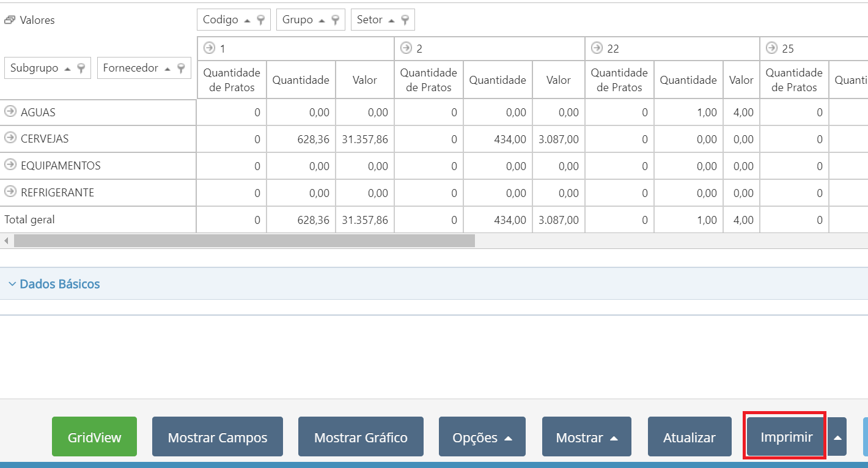Image resolution: width=868 pixels, height=468 pixels.
Task: Click the filter pin icon on Codigo field
Action: point(261,20)
